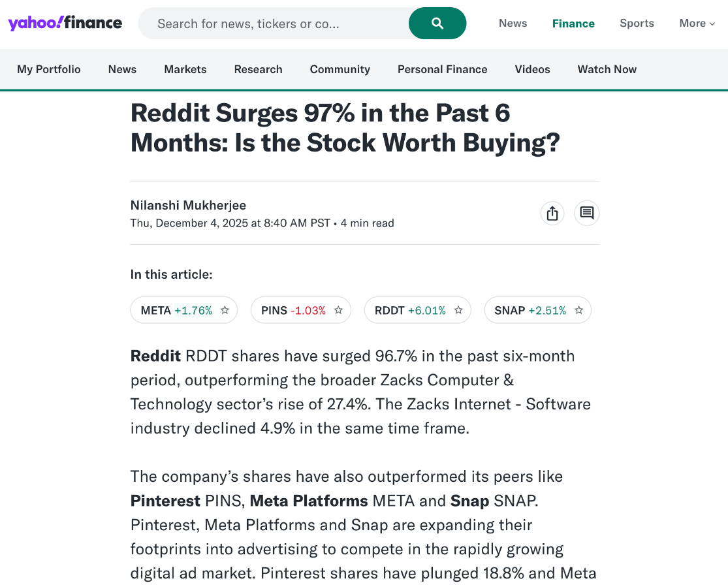Screen dimensions: 728x585
Task: Toggle the star to follow RDDT
Action: pos(459,311)
